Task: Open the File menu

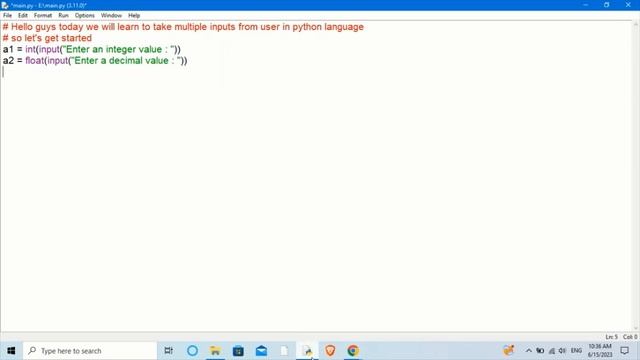Action: (x=7, y=16)
